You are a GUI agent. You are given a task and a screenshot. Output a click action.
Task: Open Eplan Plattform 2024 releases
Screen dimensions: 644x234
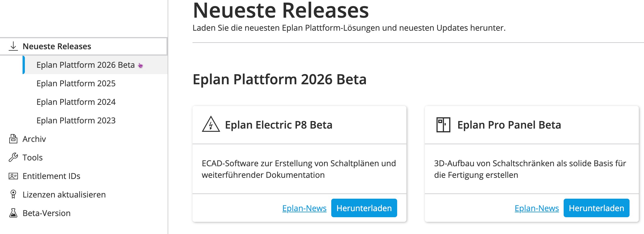click(76, 102)
